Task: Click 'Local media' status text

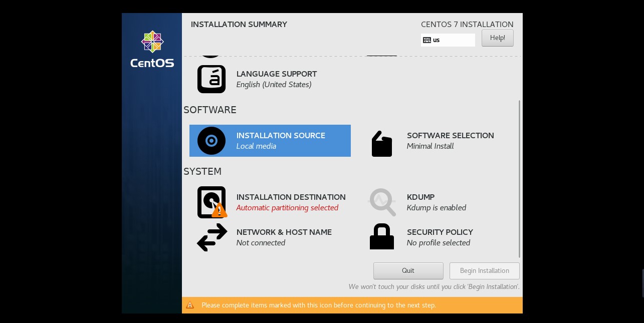Action: [256, 146]
